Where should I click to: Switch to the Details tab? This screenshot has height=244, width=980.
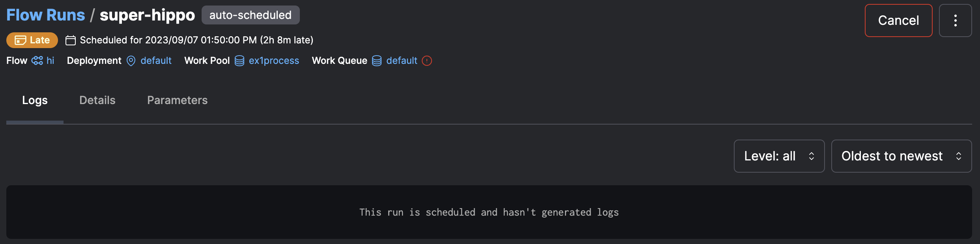[x=97, y=100]
